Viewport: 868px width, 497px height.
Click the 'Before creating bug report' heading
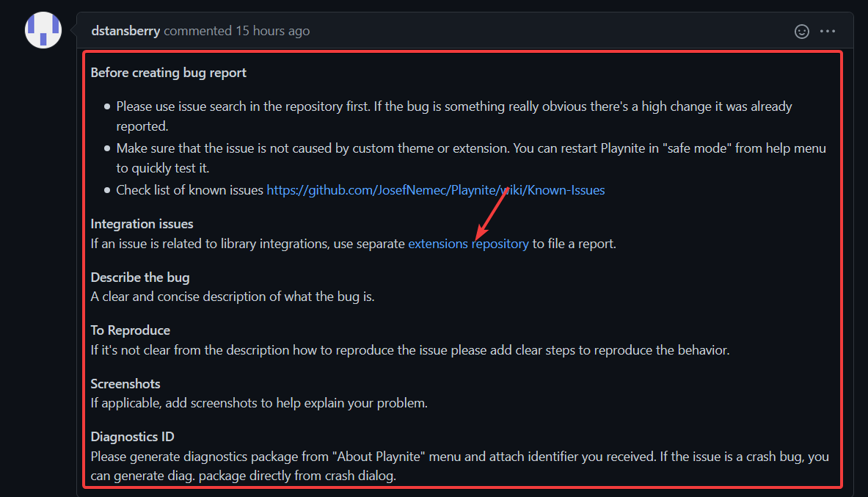[168, 73]
